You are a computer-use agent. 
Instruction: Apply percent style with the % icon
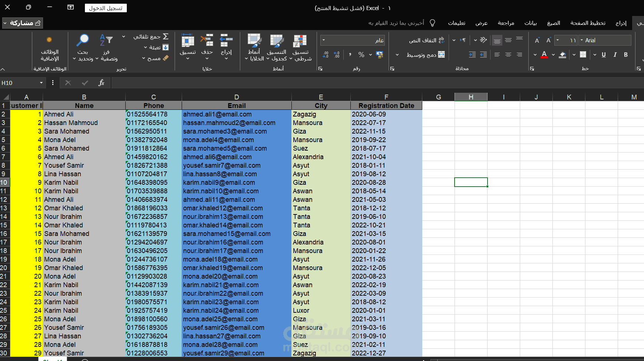point(361,55)
